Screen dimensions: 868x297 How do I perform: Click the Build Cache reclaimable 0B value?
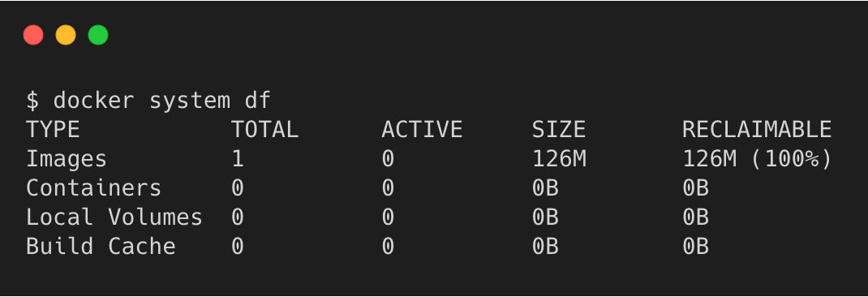(695, 247)
